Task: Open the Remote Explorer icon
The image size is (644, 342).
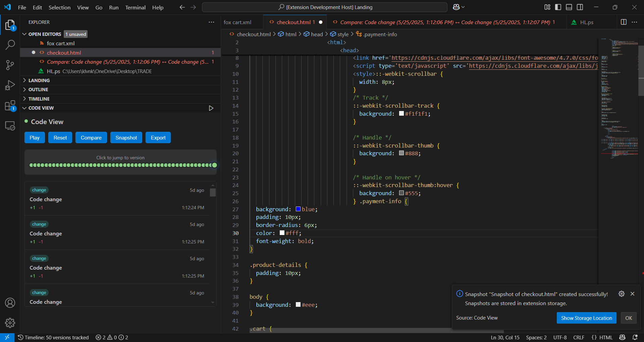Action: (10, 126)
